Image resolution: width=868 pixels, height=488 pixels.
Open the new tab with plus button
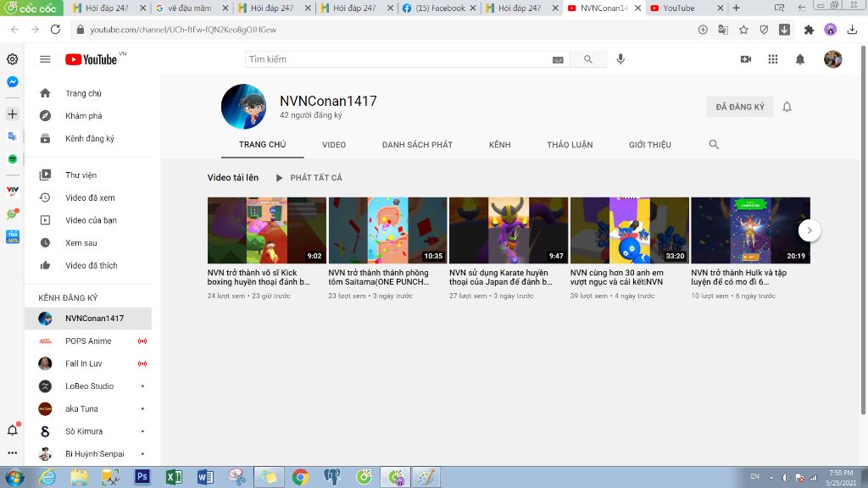coord(737,8)
